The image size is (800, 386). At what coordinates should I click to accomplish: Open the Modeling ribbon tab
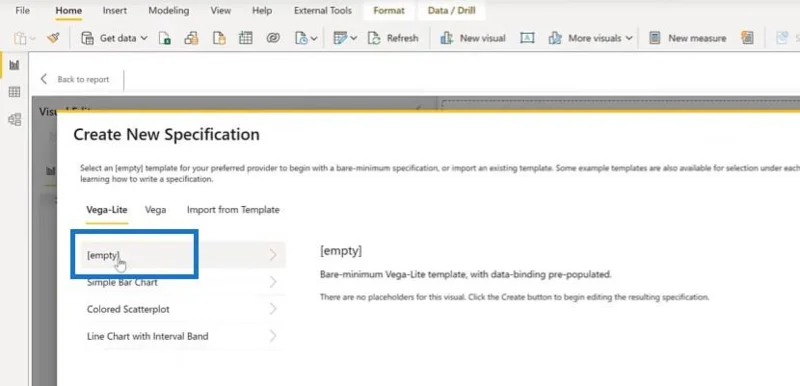pyautogui.click(x=168, y=10)
